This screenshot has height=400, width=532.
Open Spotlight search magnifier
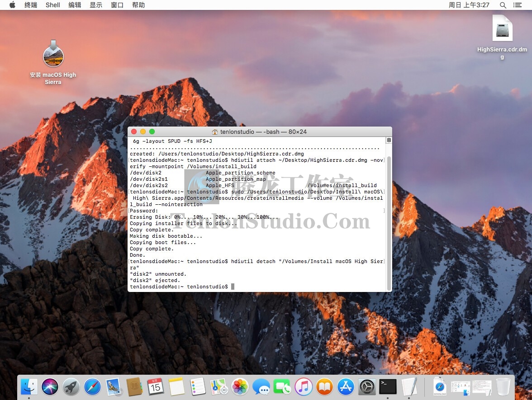click(503, 5)
